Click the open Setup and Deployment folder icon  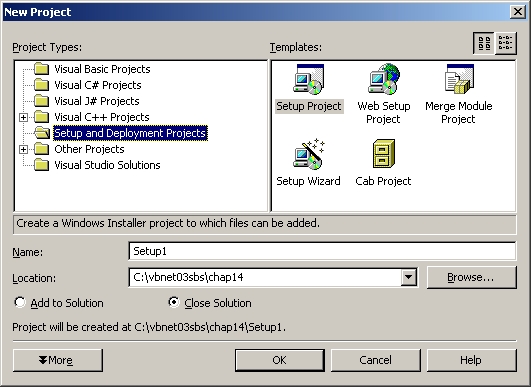(x=42, y=133)
